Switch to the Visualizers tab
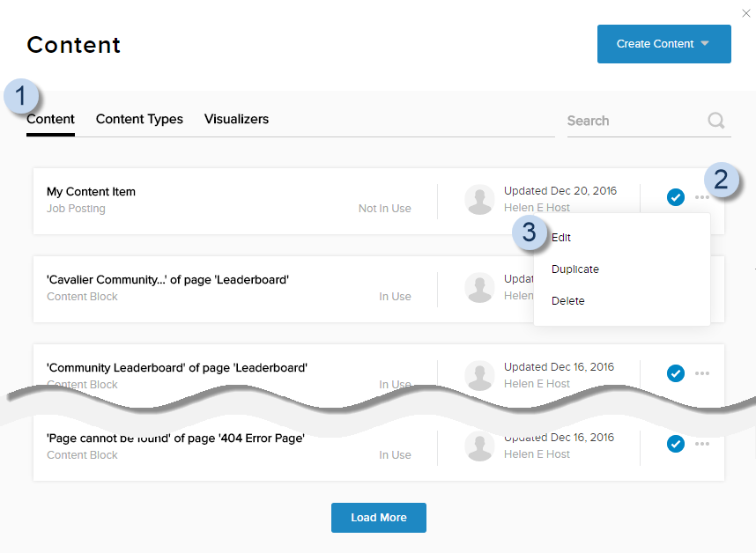The width and height of the screenshot is (756, 553). point(236,119)
